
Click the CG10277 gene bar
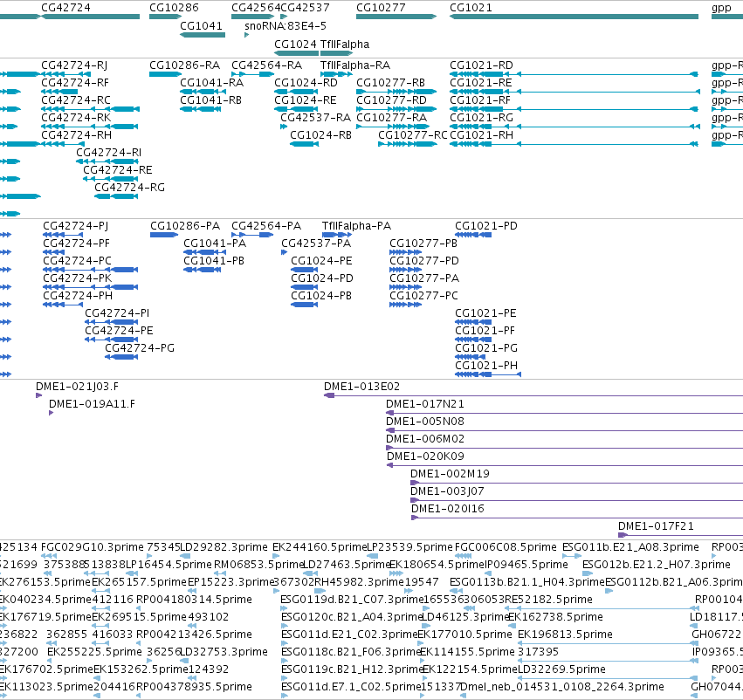coord(396,17)
